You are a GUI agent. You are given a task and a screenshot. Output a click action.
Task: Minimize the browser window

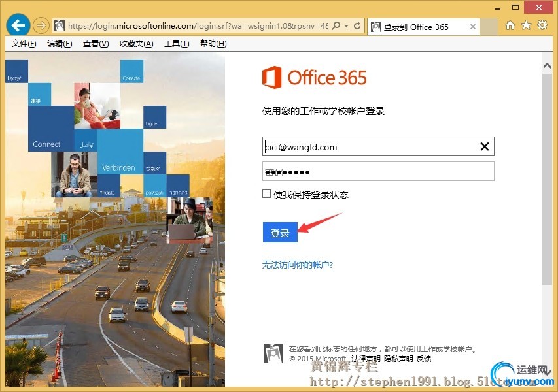(498, 8)
